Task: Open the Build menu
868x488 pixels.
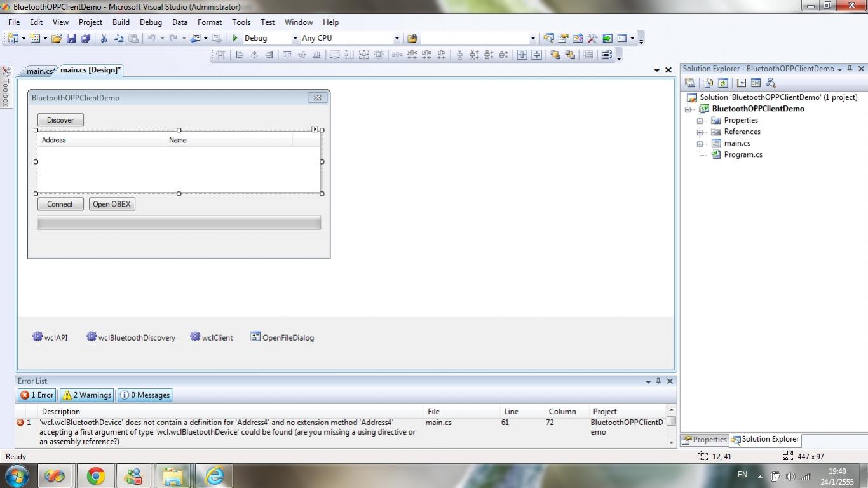Action: pos(121,22)
